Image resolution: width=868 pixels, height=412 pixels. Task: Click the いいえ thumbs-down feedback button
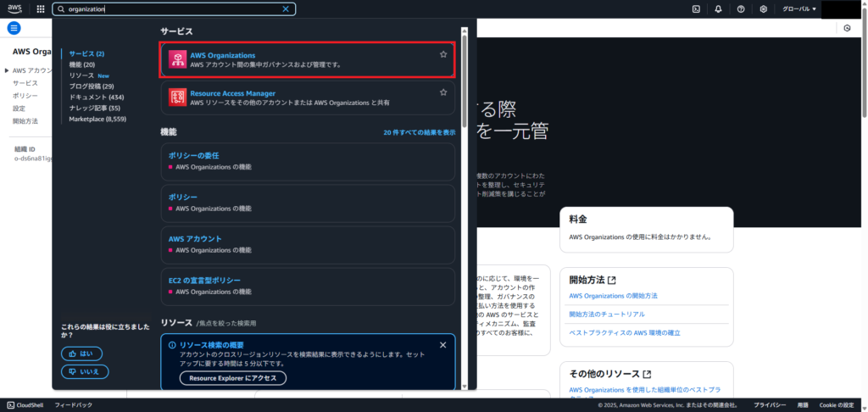(x=85, y=371)
